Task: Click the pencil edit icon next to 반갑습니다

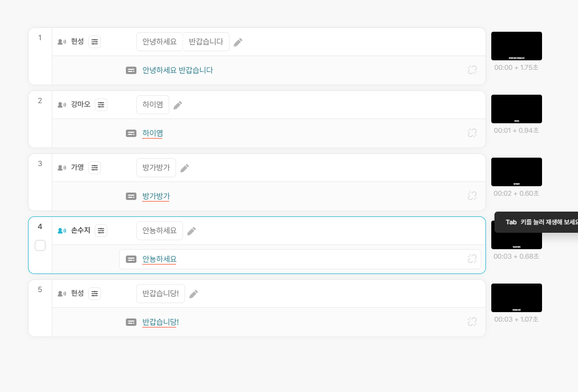Action: pos(238,42)
